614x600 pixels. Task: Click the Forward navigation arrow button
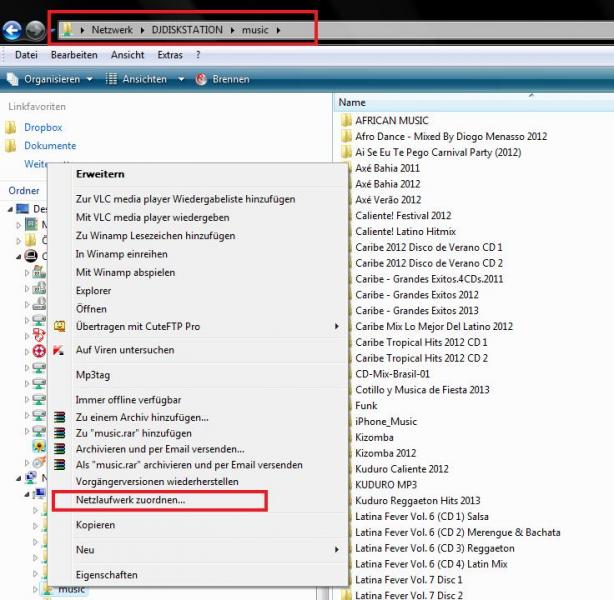36,30
